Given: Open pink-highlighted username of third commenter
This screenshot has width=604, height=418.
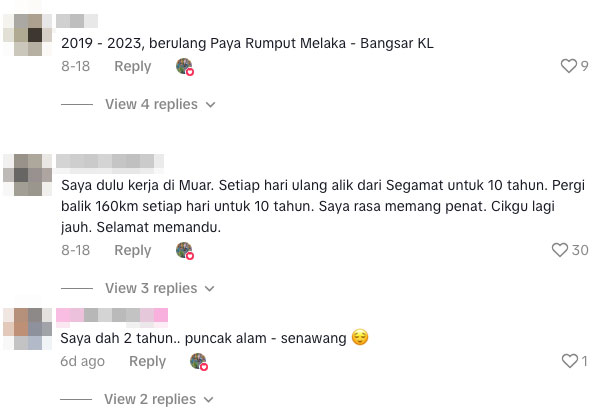Looking at the screenshot, I should point(112,315).
